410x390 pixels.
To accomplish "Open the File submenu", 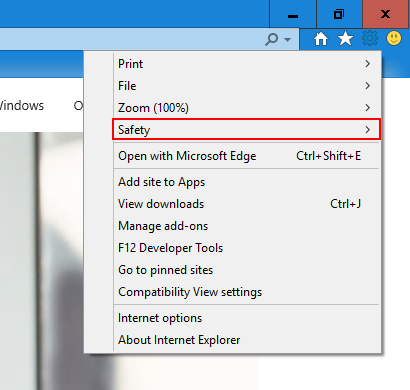I will [x=247, y=86].
